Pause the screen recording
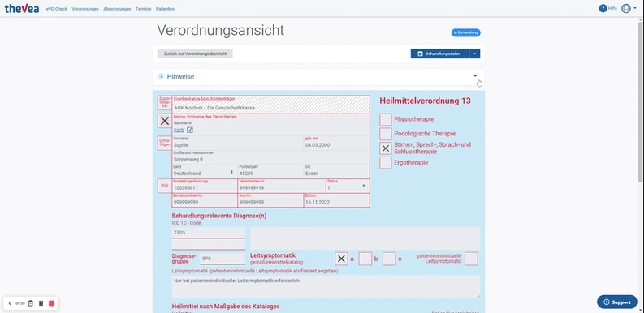Viewport: 644px width, 313px height. 41,303
